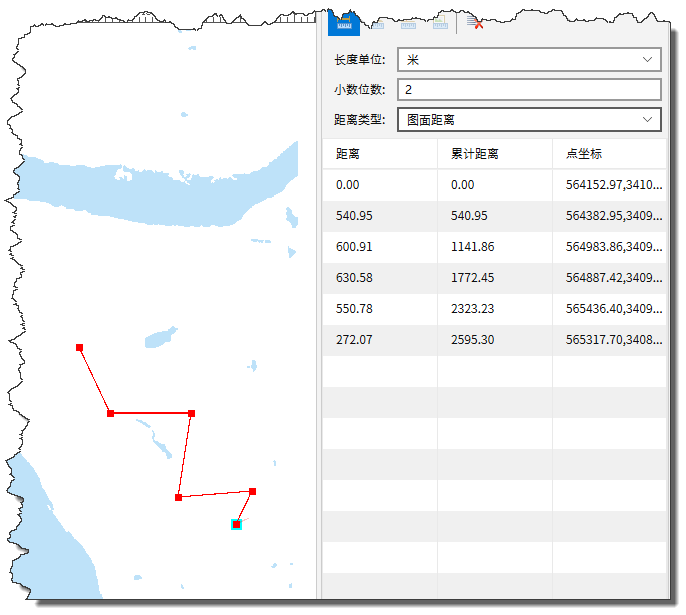The image size is (686, 615).
Task: Click the 小数位数 input field
Action: click(529, 90)
